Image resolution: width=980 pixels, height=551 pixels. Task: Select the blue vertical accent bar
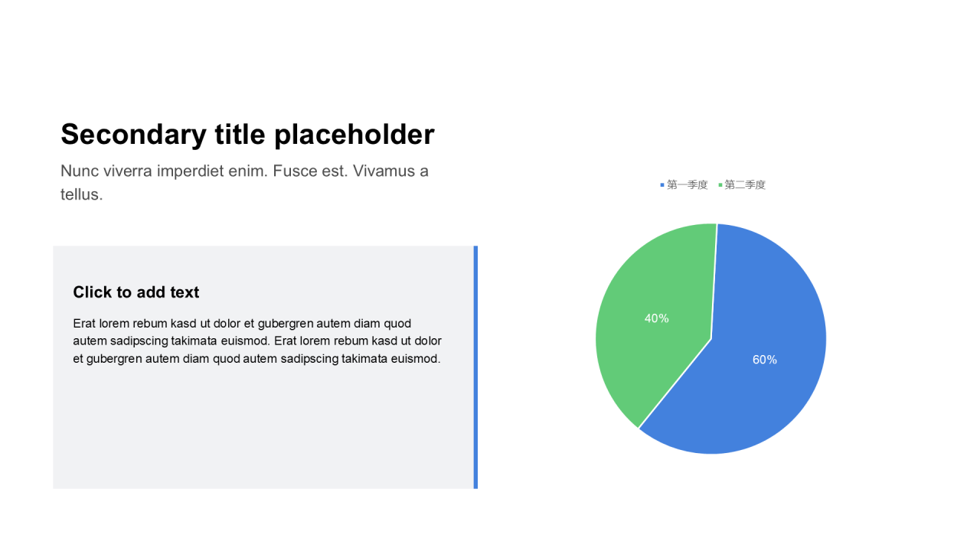tap(475, 367)
